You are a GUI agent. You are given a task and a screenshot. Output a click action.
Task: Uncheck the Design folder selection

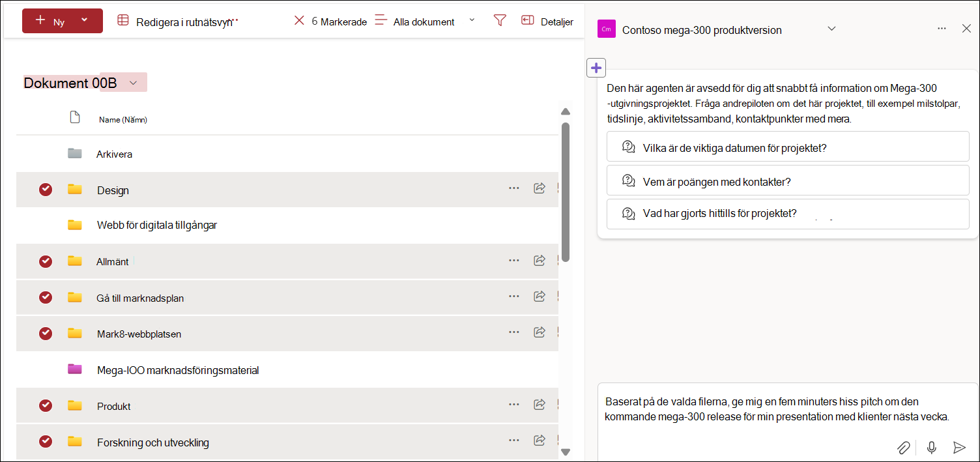coord(46,190)
